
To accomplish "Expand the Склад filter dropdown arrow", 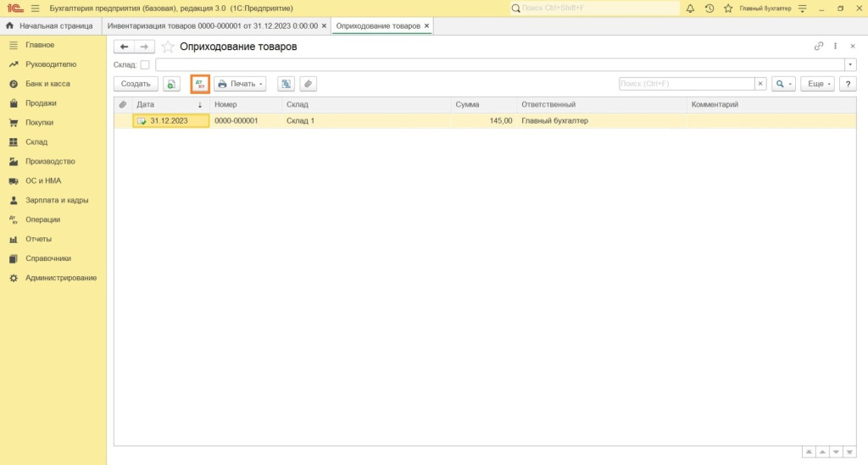I will coord(850,64).
